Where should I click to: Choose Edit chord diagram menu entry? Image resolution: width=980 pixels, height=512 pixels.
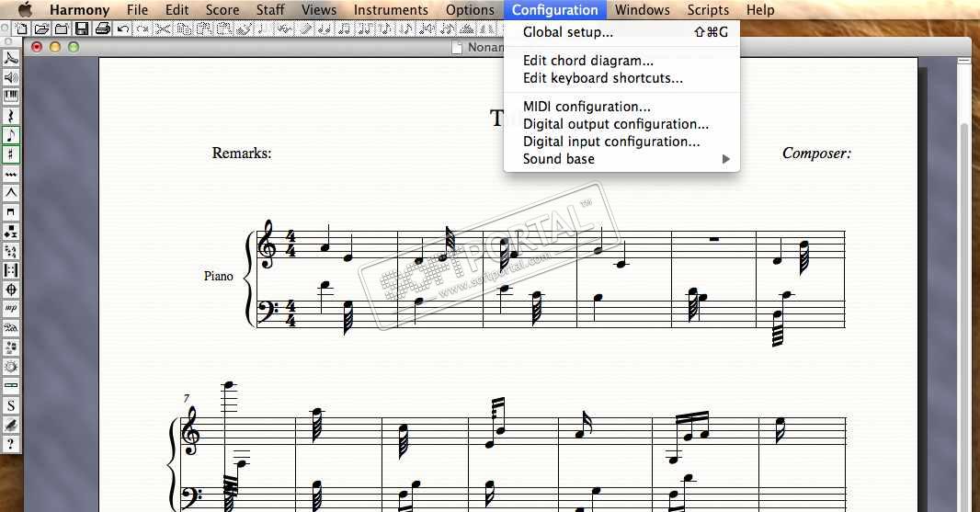(621, 61)
